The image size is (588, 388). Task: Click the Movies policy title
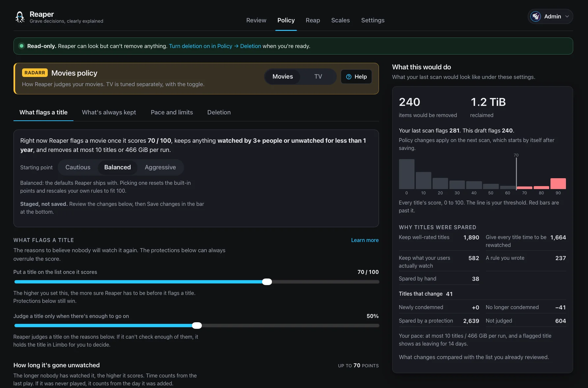(x=74, y=73)
